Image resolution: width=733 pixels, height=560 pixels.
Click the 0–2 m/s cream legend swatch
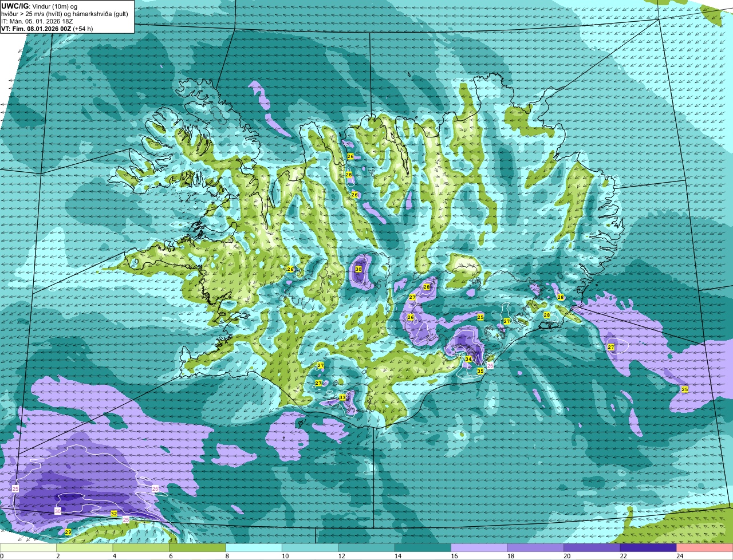[28, 548]
